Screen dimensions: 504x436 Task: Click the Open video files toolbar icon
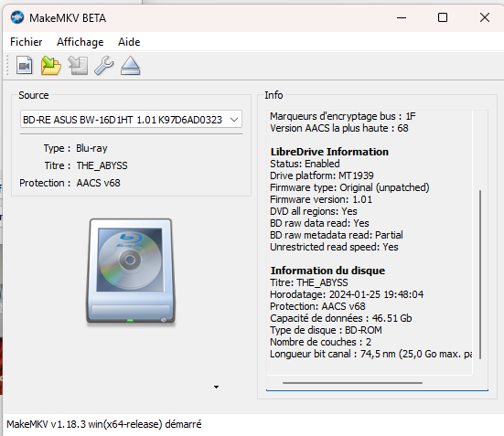(24, 66)
